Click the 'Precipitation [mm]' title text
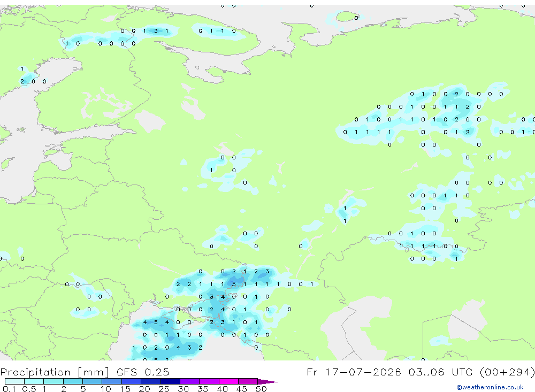Viewport: 535px width, 392px height. [x=55, y=372]
